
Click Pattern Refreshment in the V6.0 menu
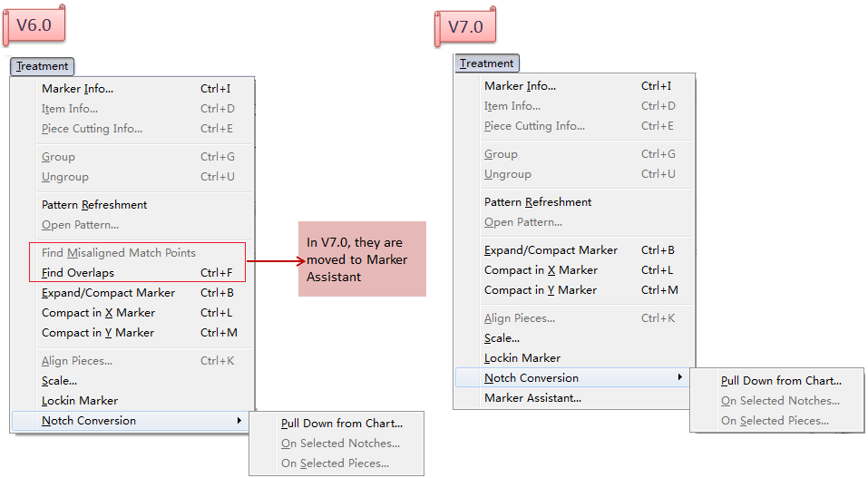[94, 205]
